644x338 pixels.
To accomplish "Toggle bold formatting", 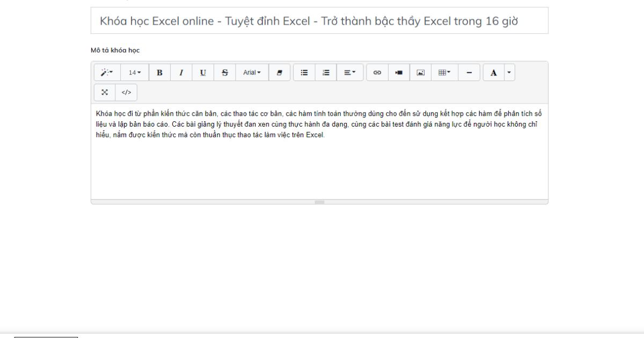I will tap(159, 72).
